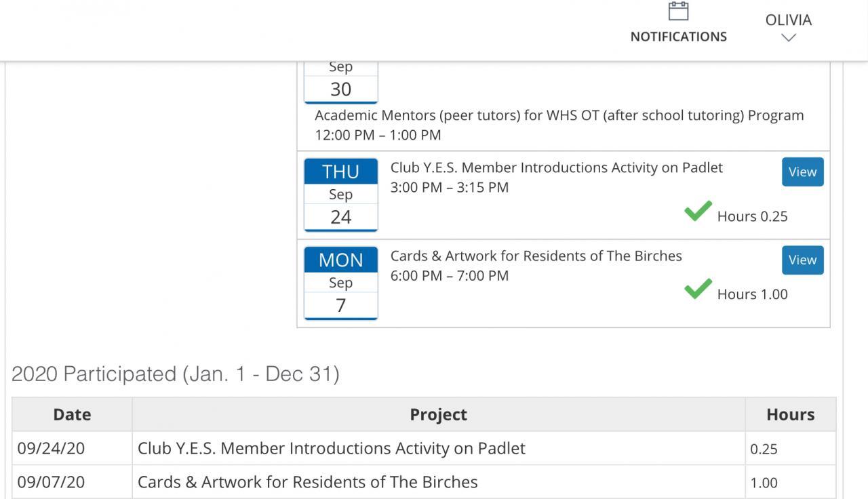The width and height of the screenshot is (868, 499).
Task: Select the MON Sep 7 date badge
Action: (340, 283)
